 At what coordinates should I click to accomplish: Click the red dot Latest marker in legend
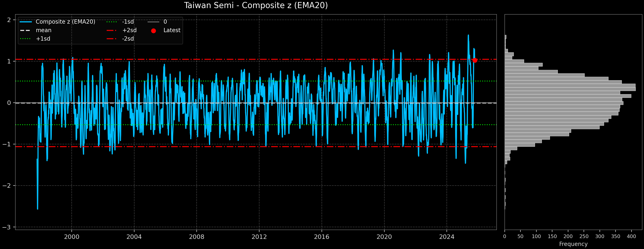pos(153,30)
